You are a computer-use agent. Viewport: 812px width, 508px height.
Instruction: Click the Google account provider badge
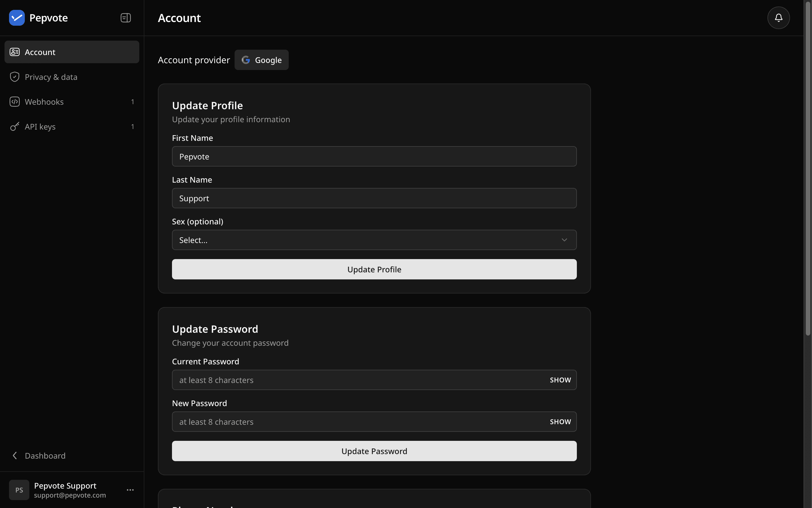(261, 60)
